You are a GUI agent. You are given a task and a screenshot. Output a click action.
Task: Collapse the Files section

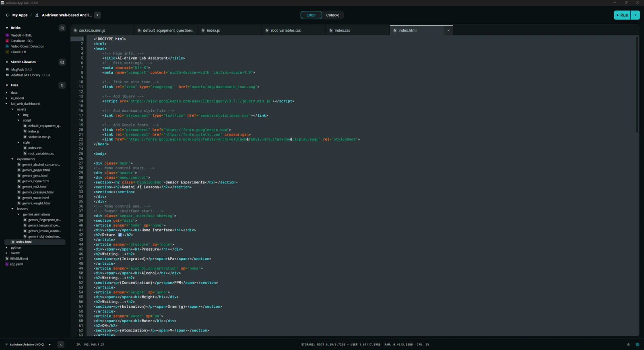pyautogui.click(x=7, y=85)
